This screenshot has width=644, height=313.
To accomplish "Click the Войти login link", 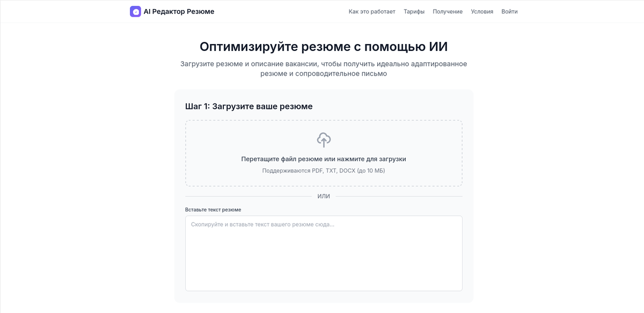I will click(x=509, y=11).
